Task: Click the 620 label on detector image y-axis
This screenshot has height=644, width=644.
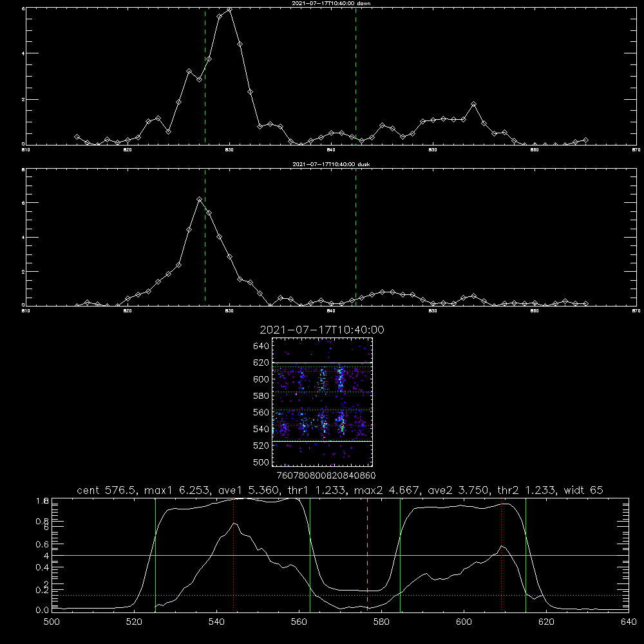Action: tap(261, 363)
